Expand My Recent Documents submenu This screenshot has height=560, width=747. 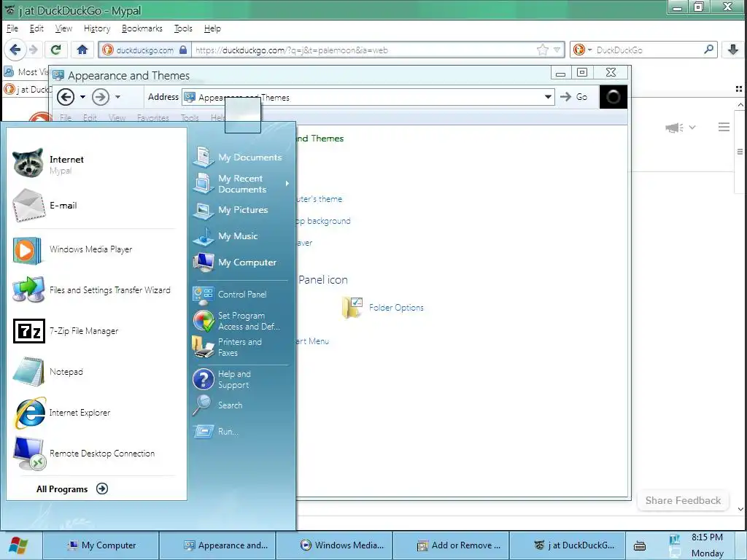[x=241, y=184]
